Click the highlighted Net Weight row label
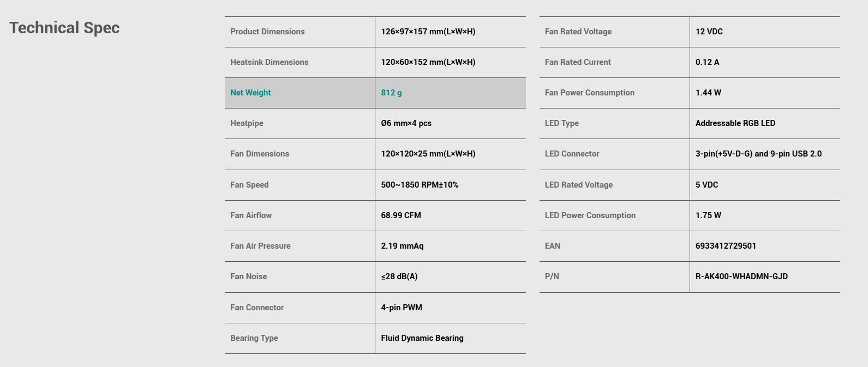 click(250, 93)
